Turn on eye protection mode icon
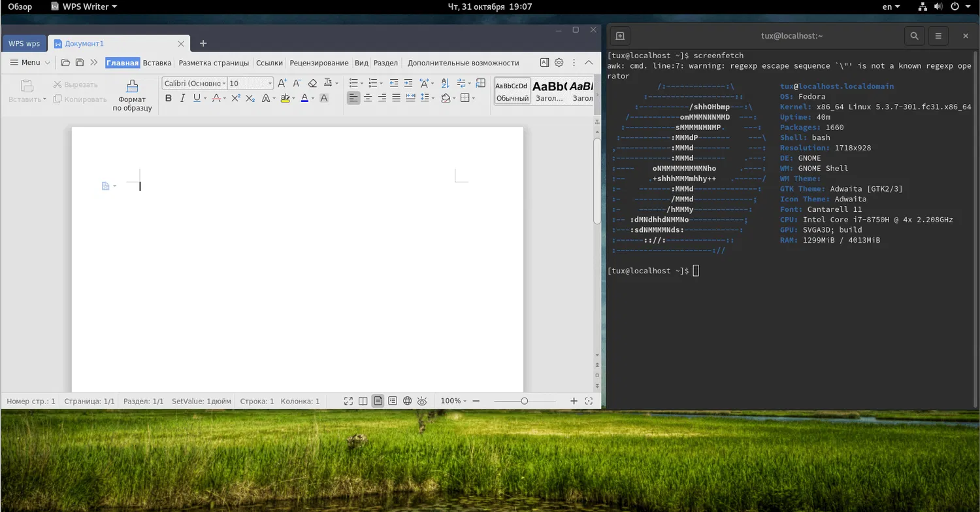The height and width of the screenshot is (512, 980). click(x=422, y=401)
